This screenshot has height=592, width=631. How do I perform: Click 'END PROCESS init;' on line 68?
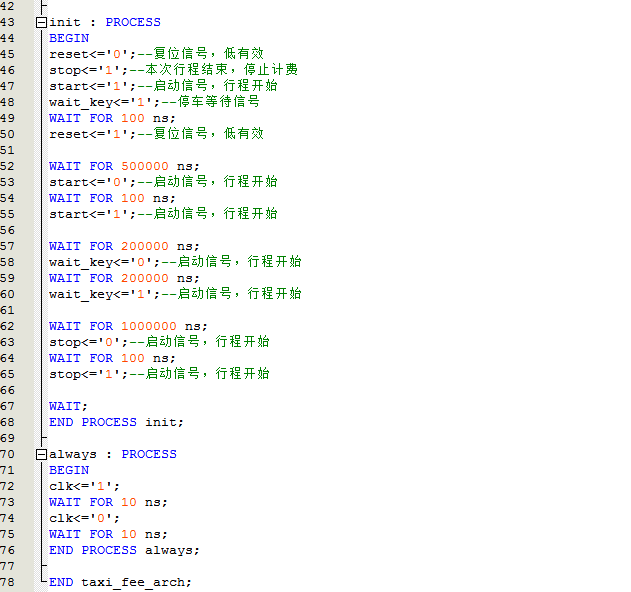pos(116,423)
